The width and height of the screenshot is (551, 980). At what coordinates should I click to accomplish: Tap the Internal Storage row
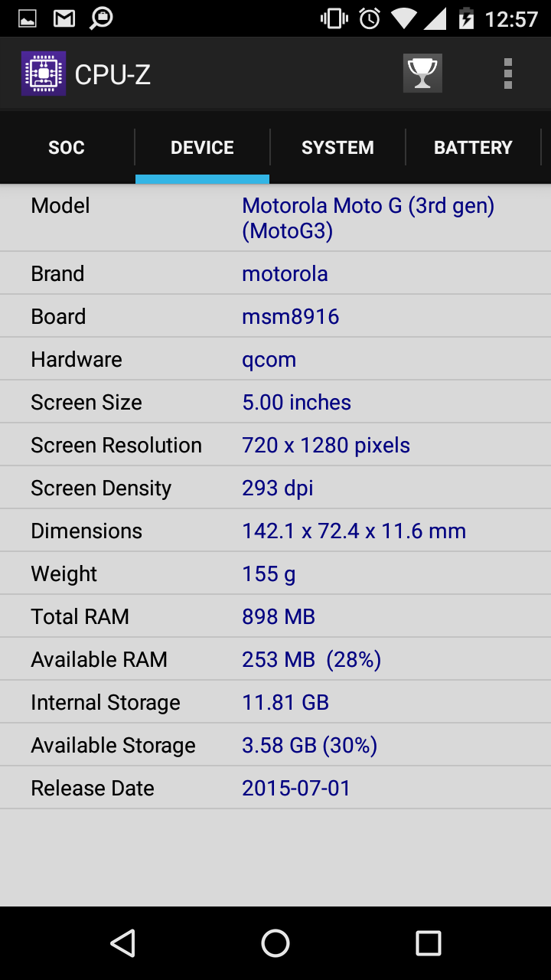click(275, 702)
